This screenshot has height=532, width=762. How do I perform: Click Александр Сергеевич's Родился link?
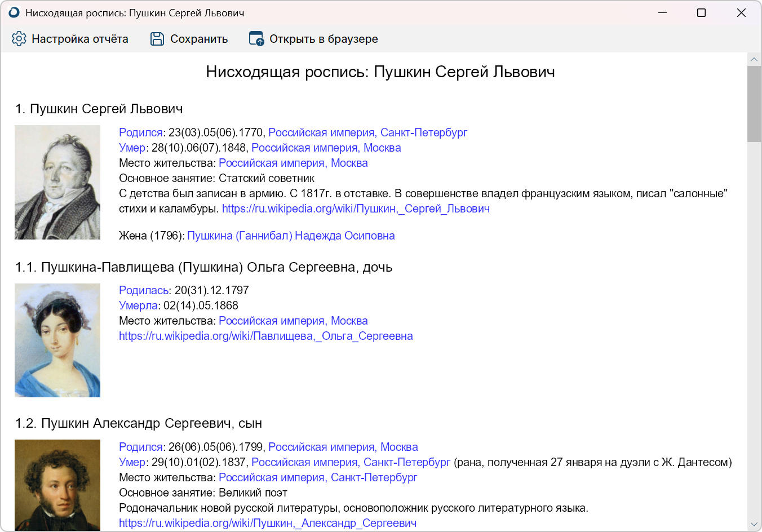140,447
